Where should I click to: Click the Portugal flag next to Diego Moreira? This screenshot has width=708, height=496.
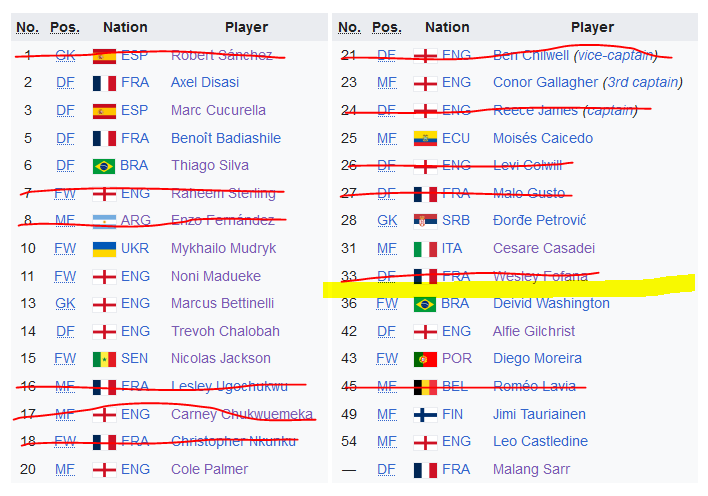click(425, 359)
